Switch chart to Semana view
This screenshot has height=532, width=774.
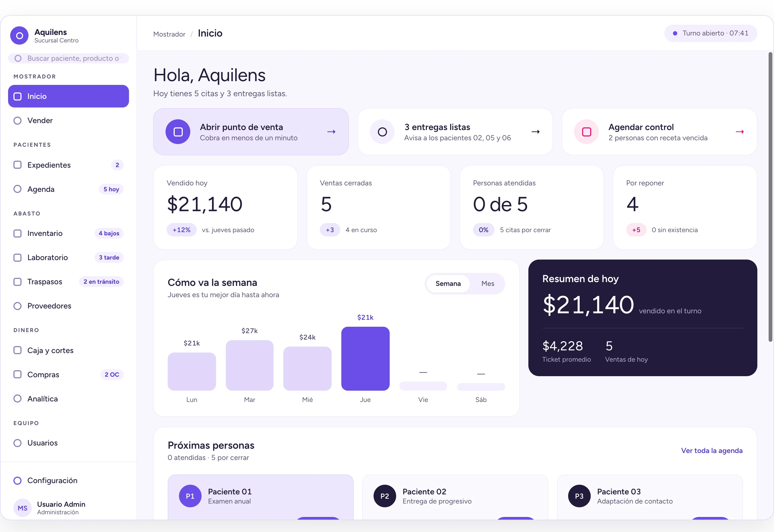448,283
